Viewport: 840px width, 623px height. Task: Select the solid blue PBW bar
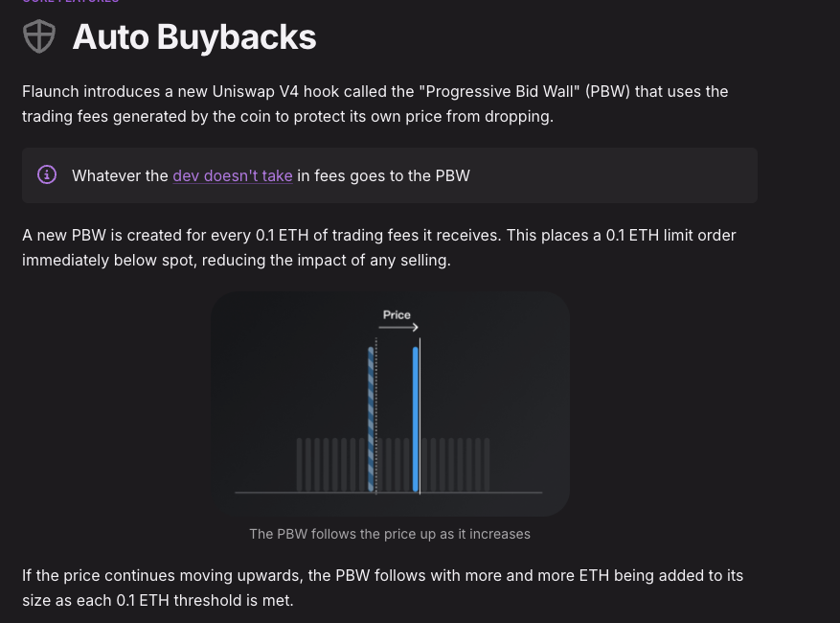415,419
